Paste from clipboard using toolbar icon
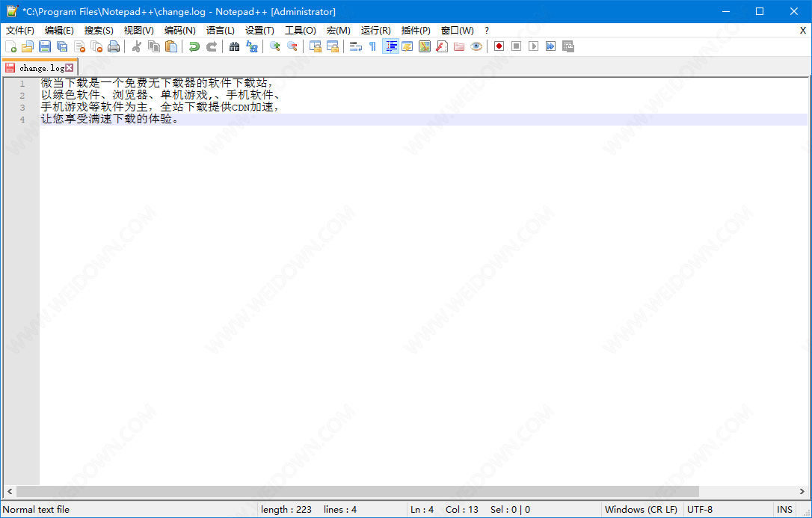 (x=171, y=46)
